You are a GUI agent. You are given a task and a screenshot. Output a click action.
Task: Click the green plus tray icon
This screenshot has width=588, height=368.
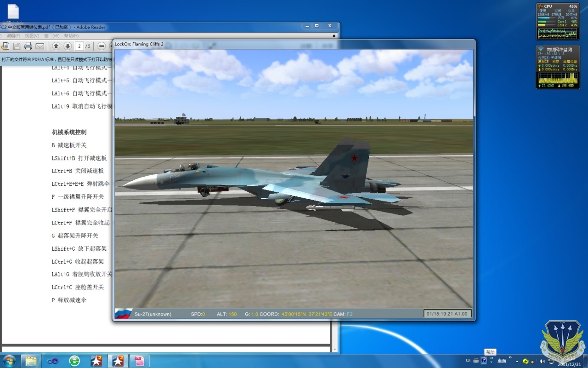[x=526, y=361]
